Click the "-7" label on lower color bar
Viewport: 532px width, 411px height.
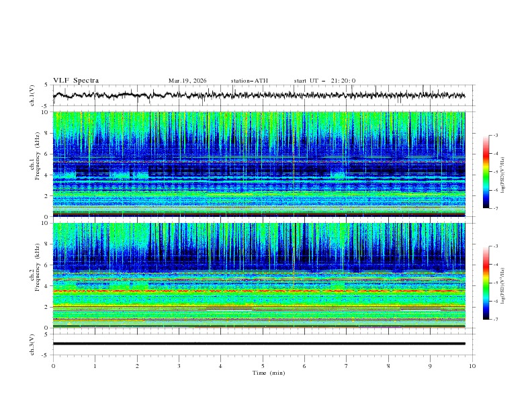tap(495, 320)
